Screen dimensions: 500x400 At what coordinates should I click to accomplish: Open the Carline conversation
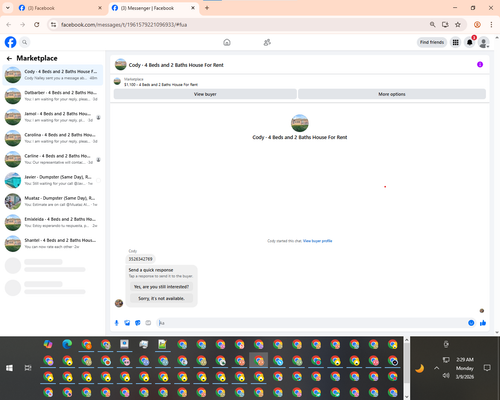point(52,159)
